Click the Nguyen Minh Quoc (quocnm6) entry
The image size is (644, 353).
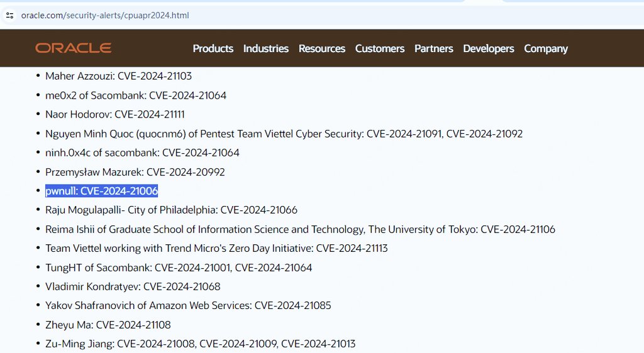(284, 134)
